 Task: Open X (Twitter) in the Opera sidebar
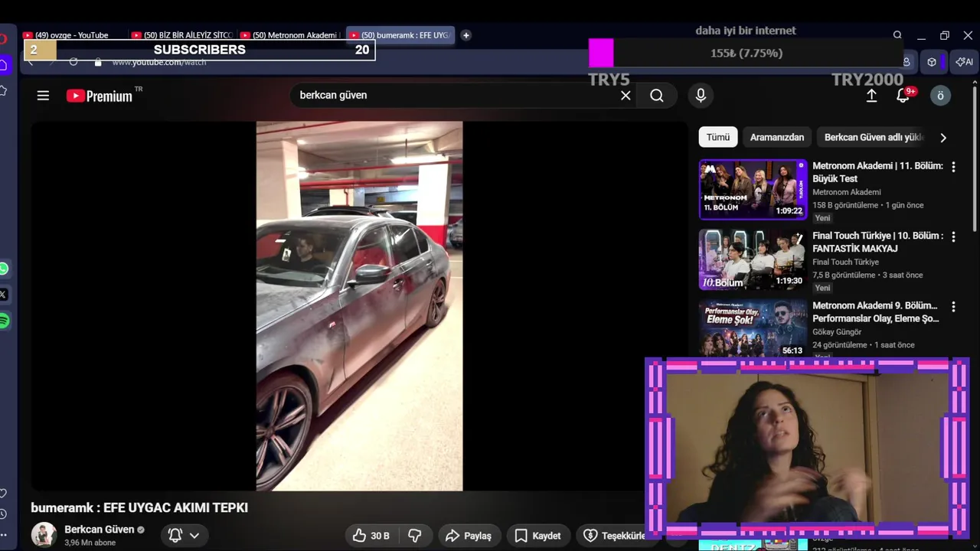(4, 295)
